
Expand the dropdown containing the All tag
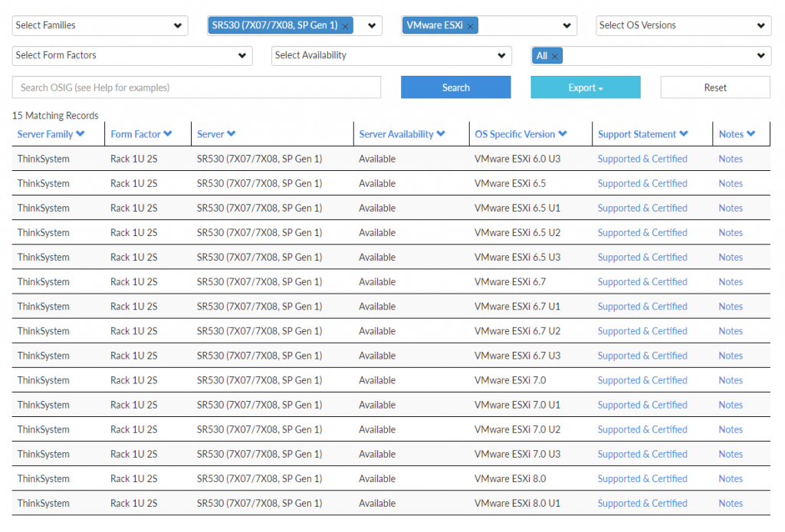(761, 55)
